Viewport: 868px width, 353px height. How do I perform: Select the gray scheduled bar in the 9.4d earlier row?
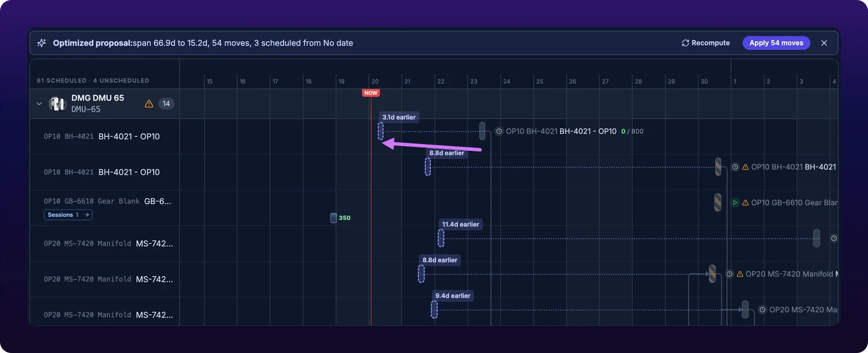pos(745,310)
